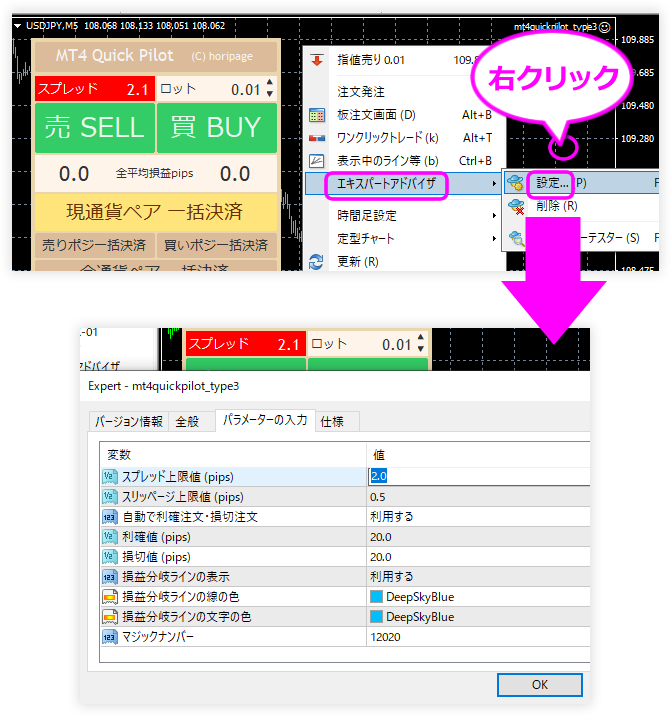Viewport: 671px width, 716px height.
Task: Open 表示中のライン等 (b) menu entry
Action: coord(388,161)
